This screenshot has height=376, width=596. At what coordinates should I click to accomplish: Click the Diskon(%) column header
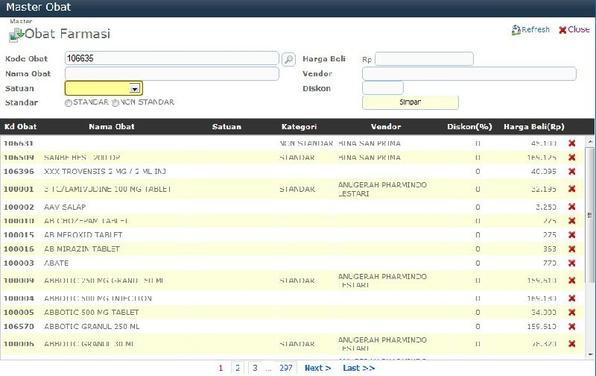pyautogui.click(x=469, y=127)
